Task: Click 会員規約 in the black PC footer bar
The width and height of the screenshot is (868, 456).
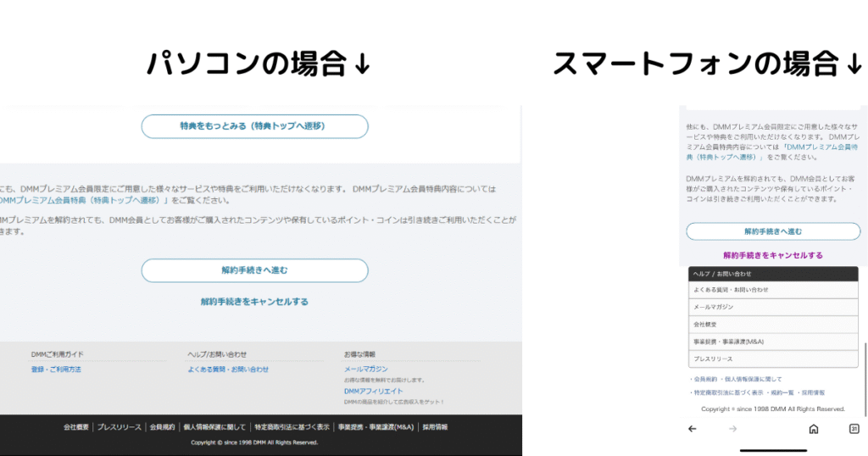Action: tap(162, 427)
